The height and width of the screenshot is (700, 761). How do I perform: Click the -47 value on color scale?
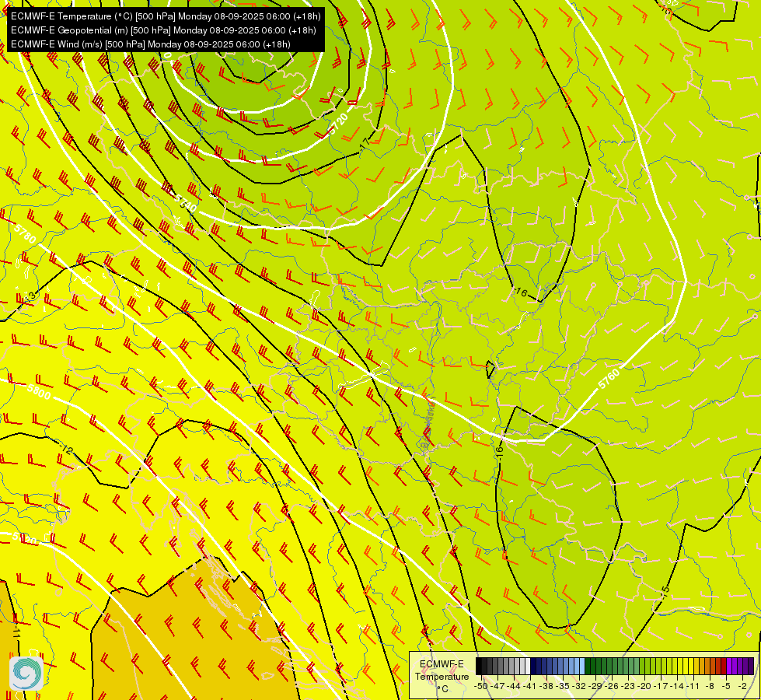click(x=497, y=686)
